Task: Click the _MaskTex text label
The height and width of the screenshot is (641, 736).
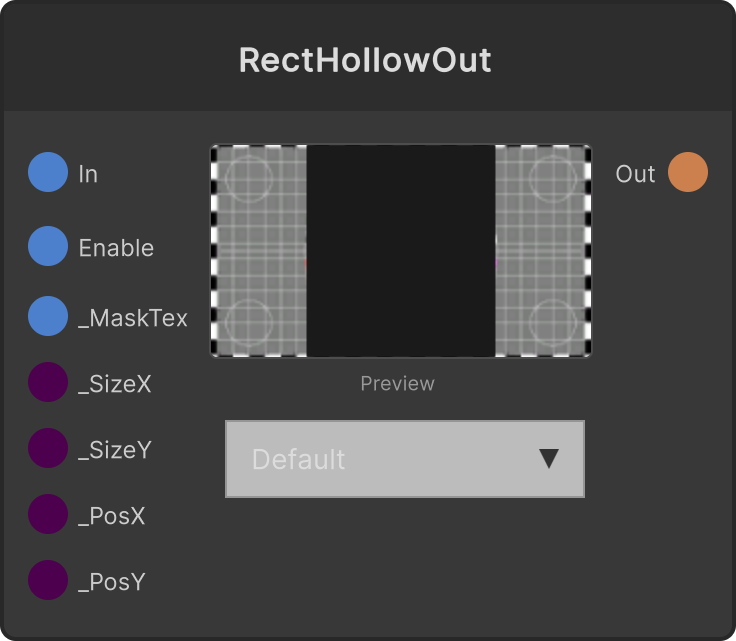Action: (132, 318)
